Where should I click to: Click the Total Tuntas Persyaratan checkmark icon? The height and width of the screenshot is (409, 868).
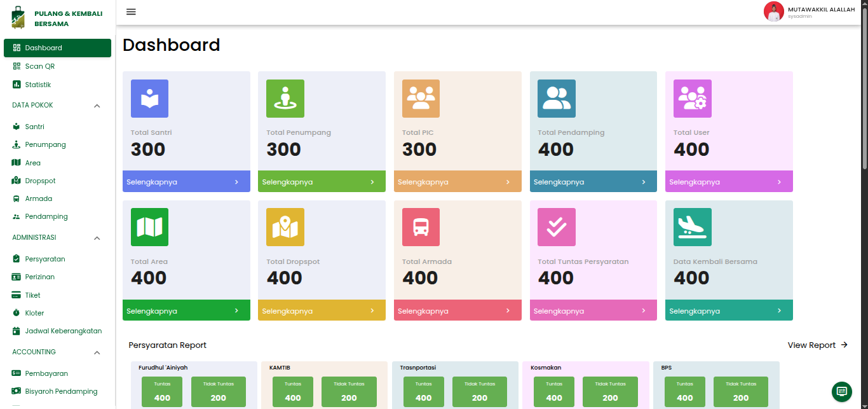click(557, 227)
